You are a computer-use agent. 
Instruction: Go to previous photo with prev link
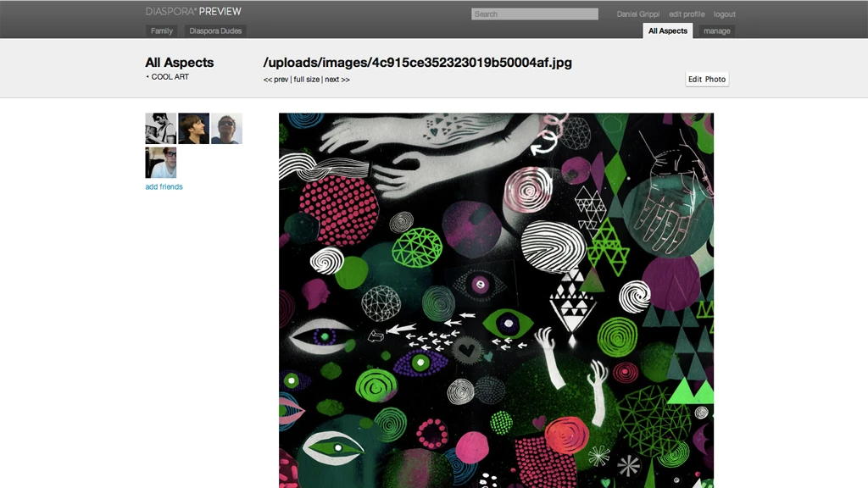coord(275,80)
